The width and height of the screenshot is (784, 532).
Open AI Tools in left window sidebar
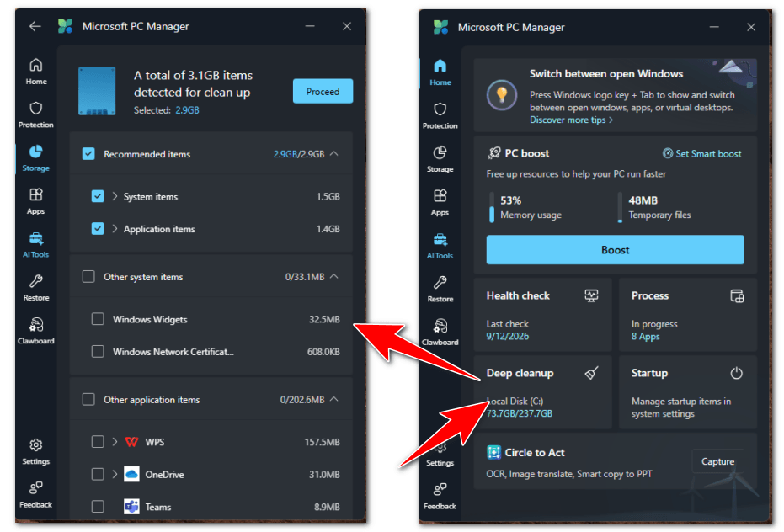(x=36, y=244)
